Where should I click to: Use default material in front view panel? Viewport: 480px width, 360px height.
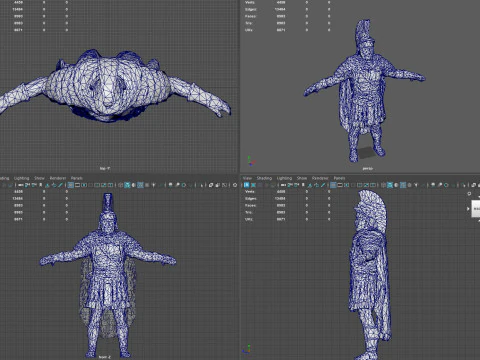click(133, 185)
